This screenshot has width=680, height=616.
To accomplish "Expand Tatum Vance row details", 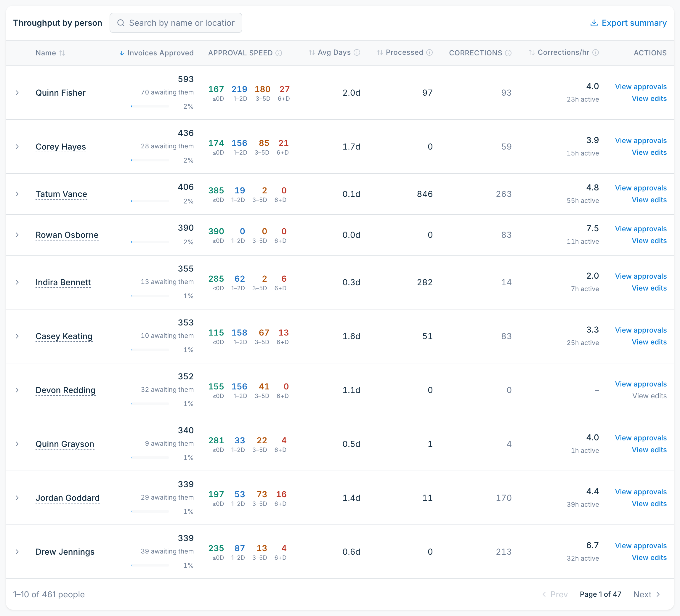I will (17, 194).
